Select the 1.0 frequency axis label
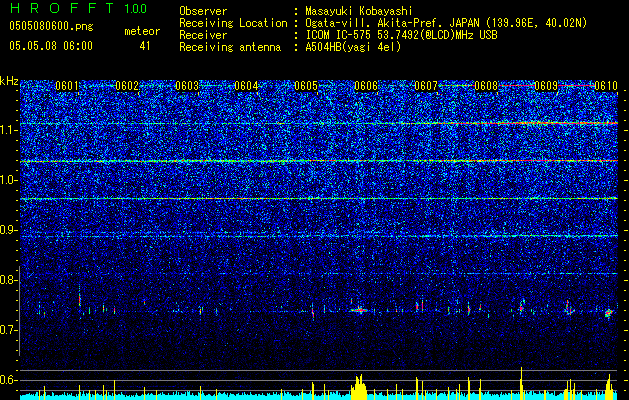Screen dimensions: 629x400 click(8, 180)
